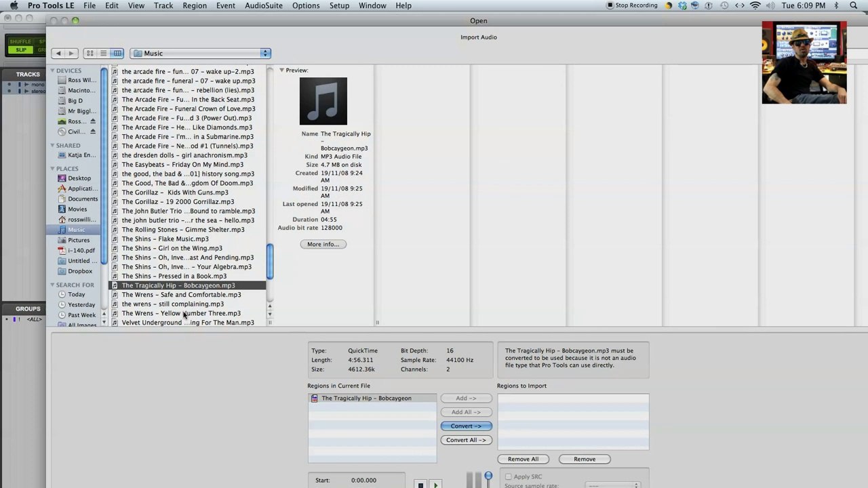Click the Convert -> button

coord(466,426)
